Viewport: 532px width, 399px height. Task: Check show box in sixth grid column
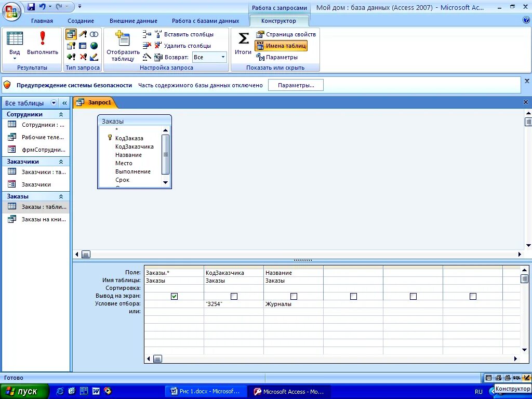pyautogui.click(x=473, y=296)
